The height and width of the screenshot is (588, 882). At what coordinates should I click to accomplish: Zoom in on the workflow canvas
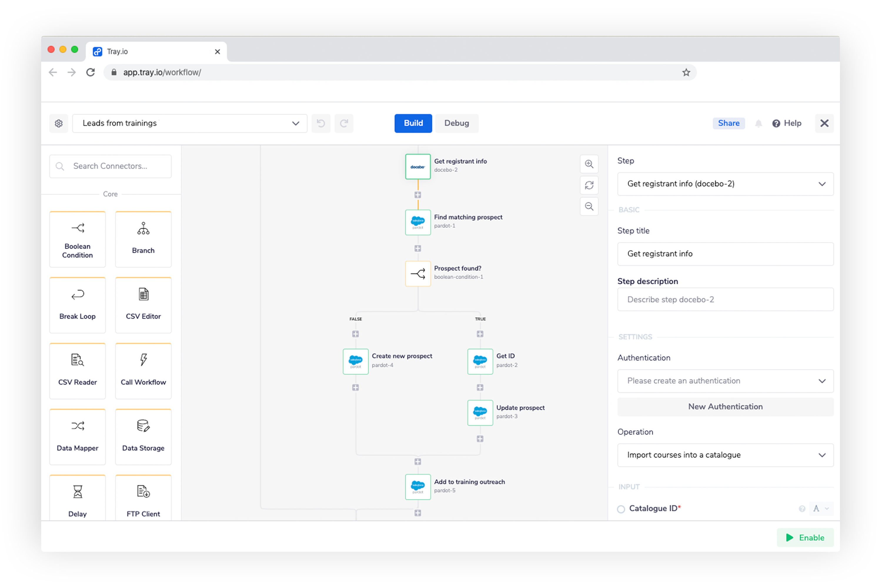(589, 164)
